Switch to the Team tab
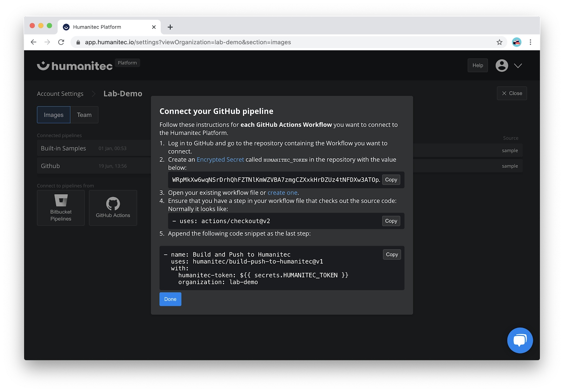Viewport: 564px width, 392px height. (x=84, y=115)
